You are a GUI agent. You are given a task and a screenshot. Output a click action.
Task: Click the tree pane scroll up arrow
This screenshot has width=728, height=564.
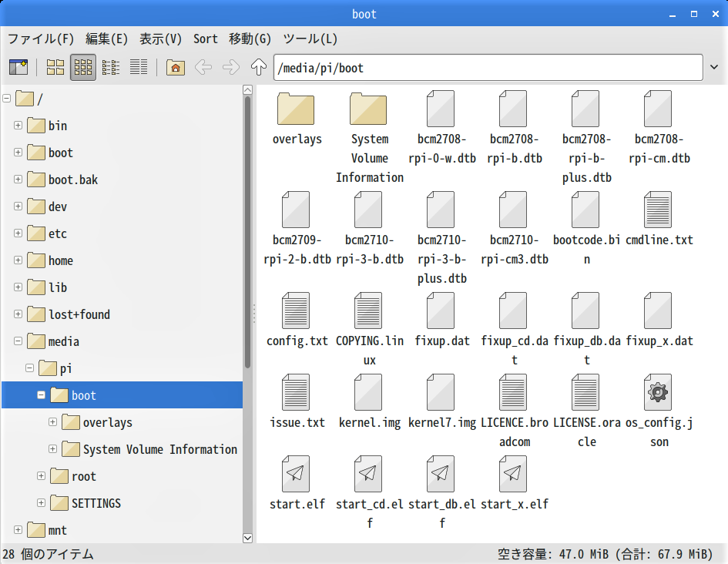tap(248, 90)
